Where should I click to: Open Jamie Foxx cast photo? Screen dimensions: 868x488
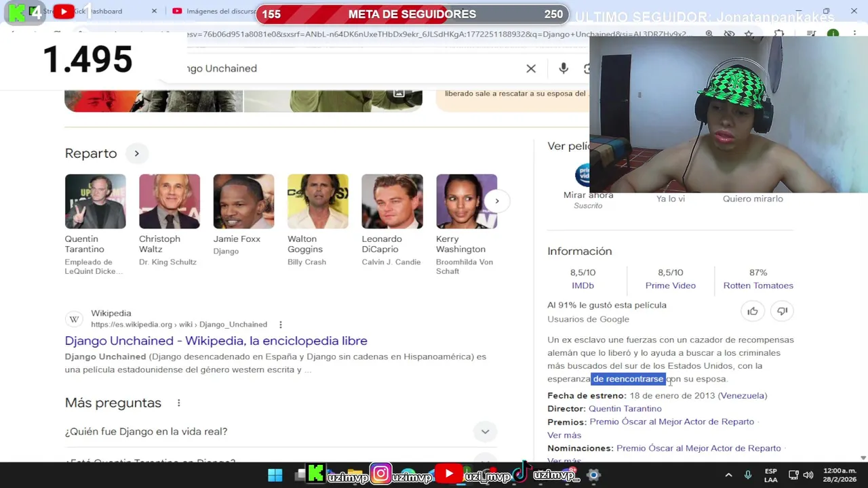pyautogui.click(x=243, y=201)
